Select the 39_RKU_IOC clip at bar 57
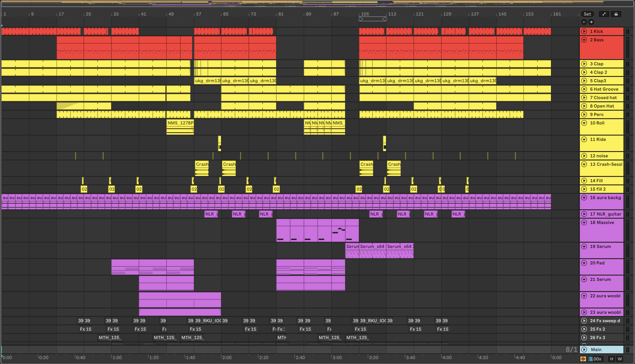 (x=208, y=320)
